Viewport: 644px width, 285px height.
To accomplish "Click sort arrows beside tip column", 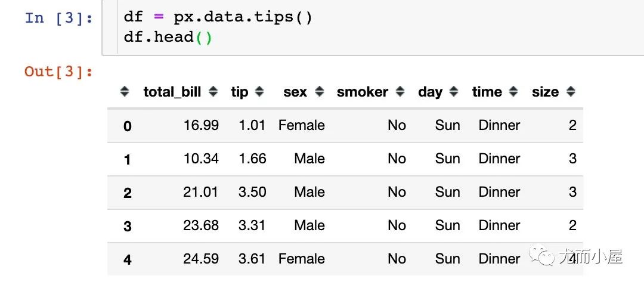I will pos(259,92).
